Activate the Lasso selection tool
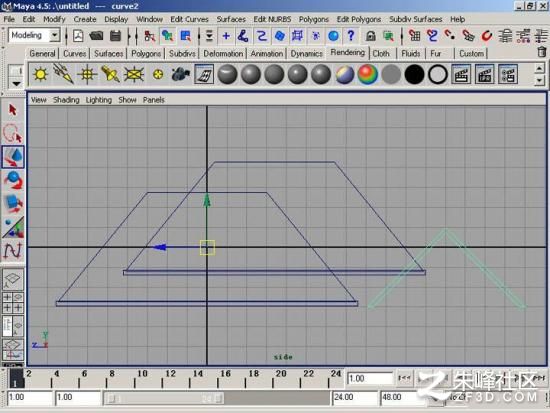 tap(13, 133)
